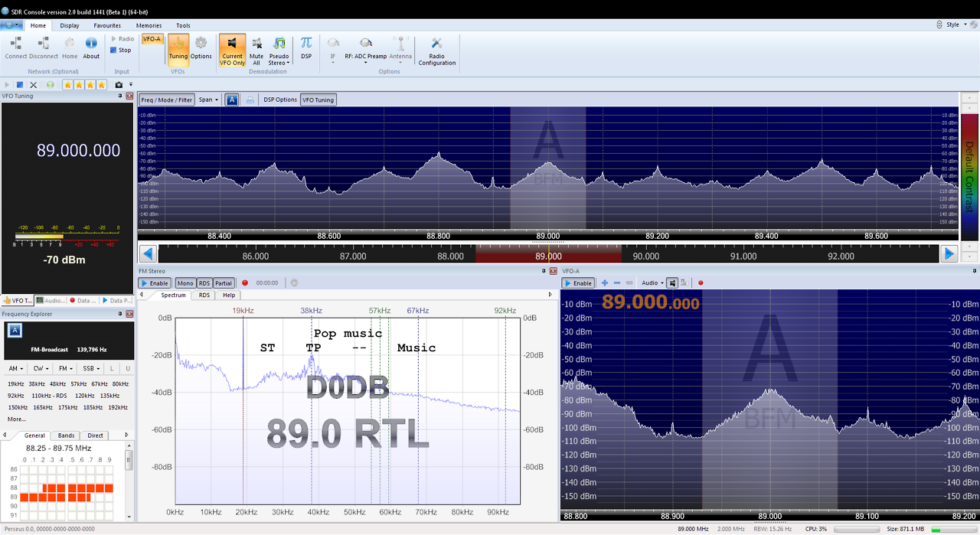The width and height of the screenshot is (980, 535).
Task: Click the X icon in quick toolbar
Action: 32,84
